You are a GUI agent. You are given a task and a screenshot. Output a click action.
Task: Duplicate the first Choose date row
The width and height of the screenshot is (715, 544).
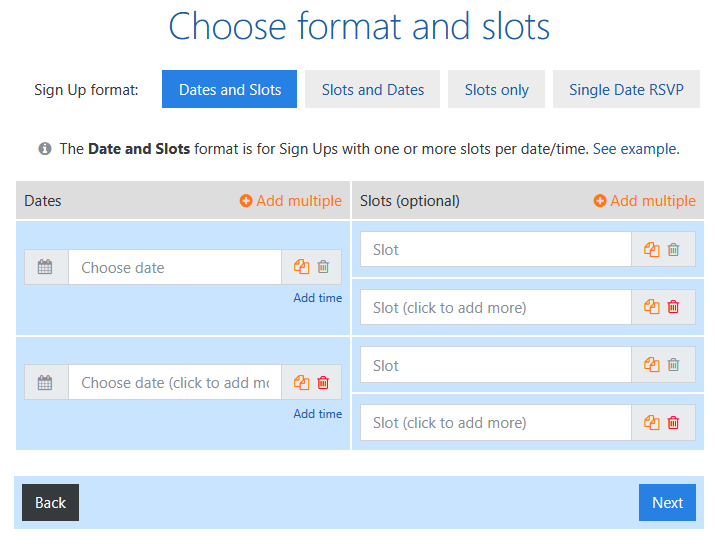point(301,267)
